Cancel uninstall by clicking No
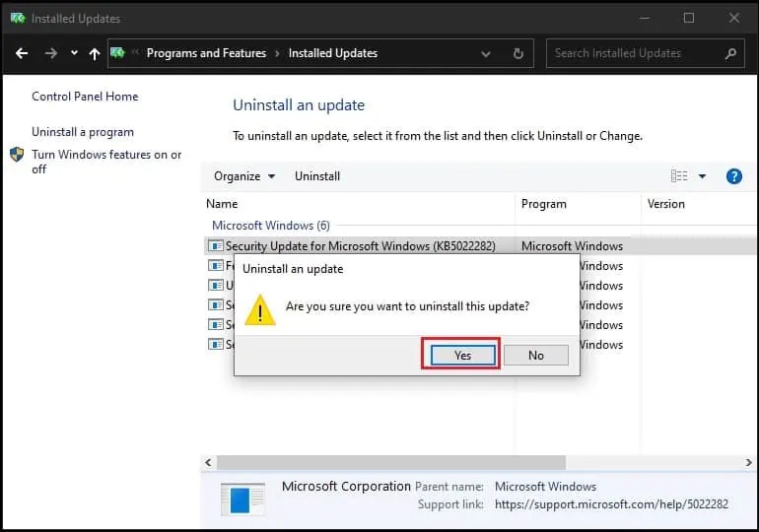The image size is (759, 532). click(536, 356)
